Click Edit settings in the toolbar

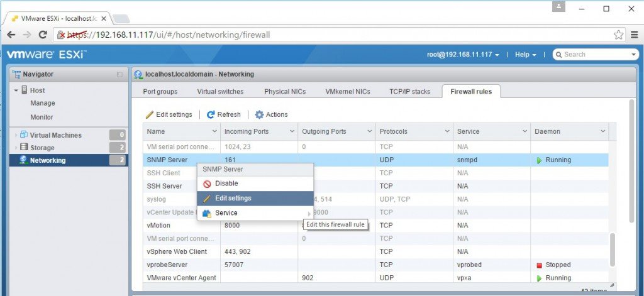(x=169, y=114)
